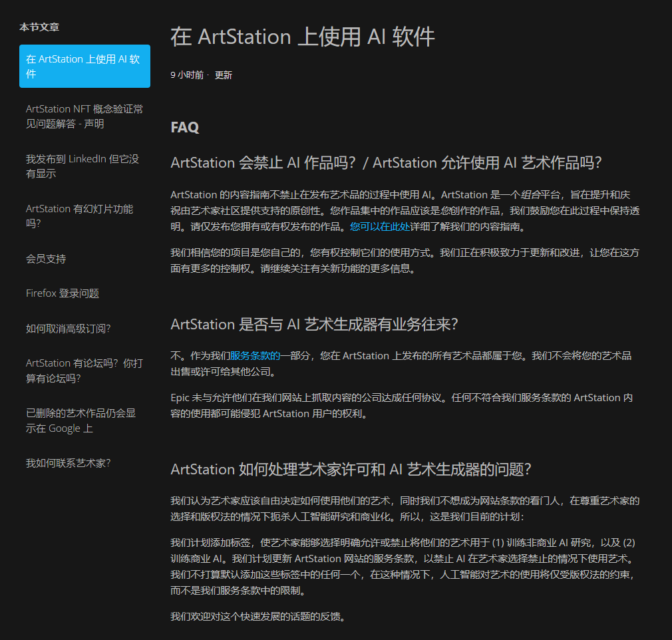Screen dimensions: 672x640
Task: Go to 会员支持 article
Action: point(46,259)
